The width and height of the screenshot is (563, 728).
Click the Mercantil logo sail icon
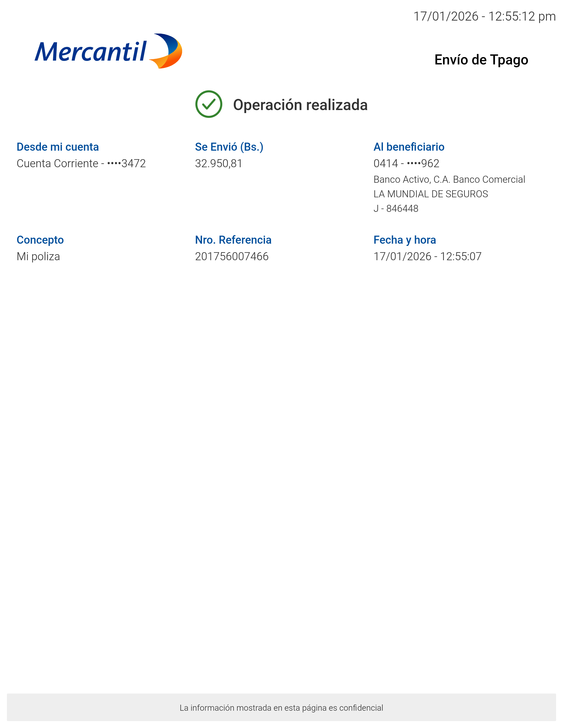click(167, 51)
